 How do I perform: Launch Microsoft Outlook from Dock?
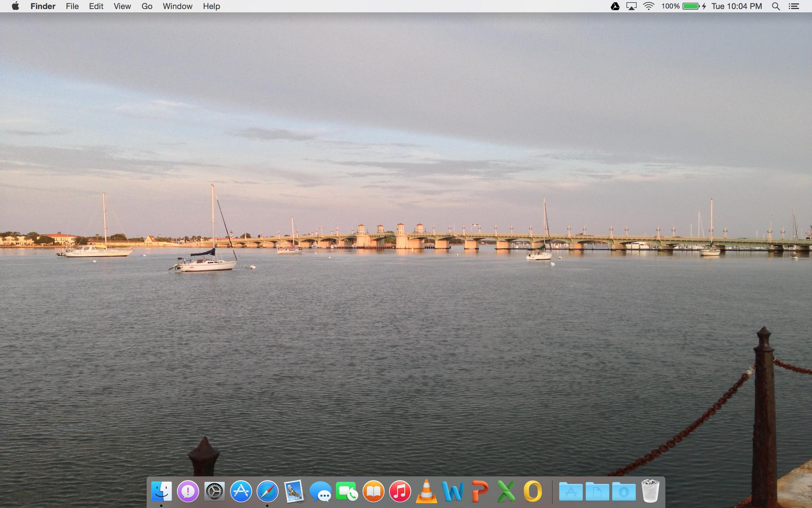coord(533,491)
